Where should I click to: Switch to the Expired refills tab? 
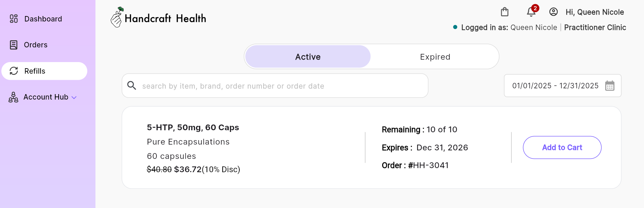pos(435,57)
